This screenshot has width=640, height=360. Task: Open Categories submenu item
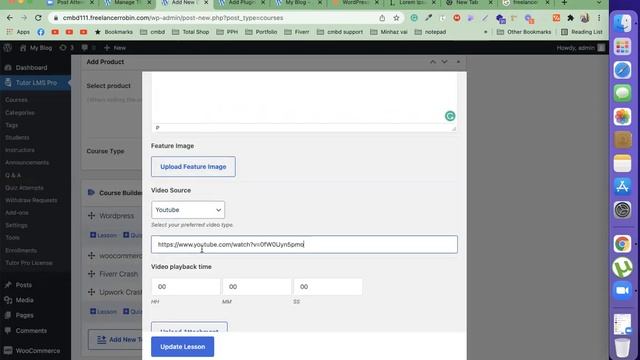pyautogui.click(x=20, y=112)
